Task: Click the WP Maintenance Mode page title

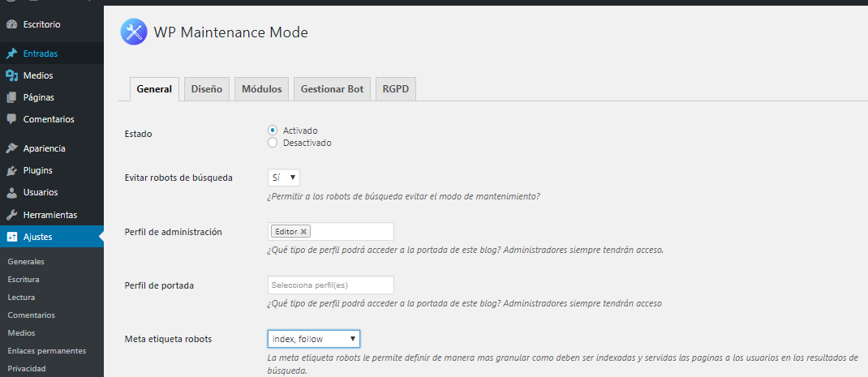Action: 230,32
